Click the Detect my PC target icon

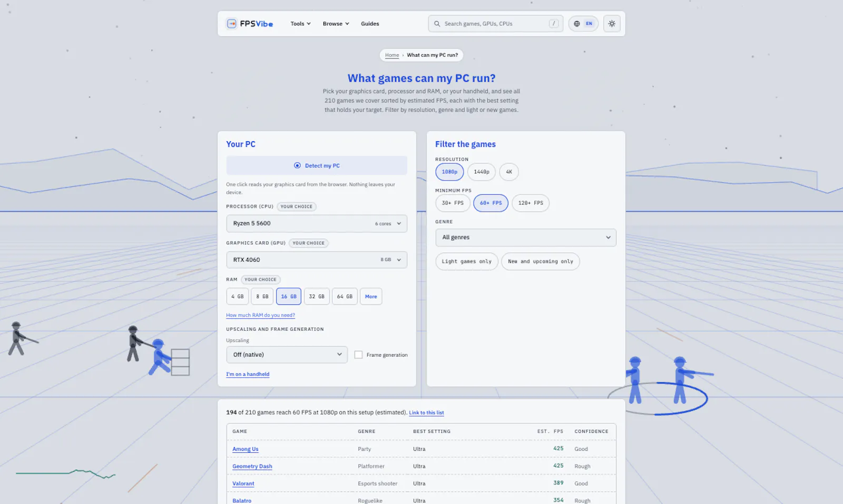point(297,165)
